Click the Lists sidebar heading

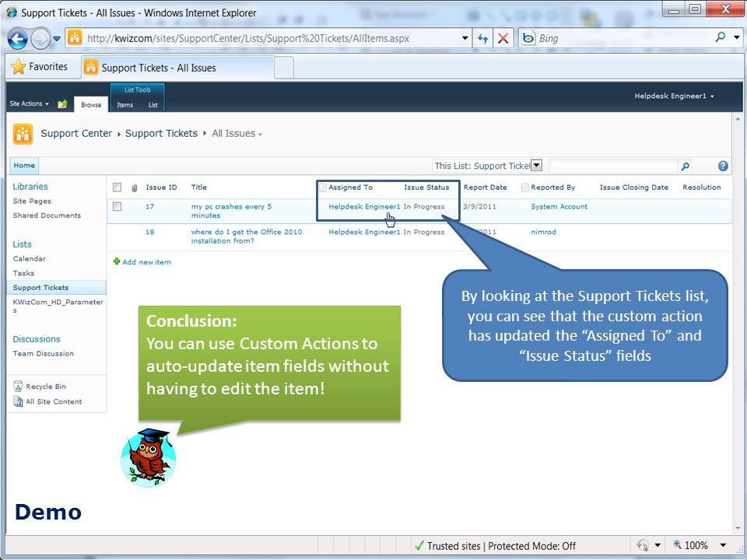tap(22, 243)
